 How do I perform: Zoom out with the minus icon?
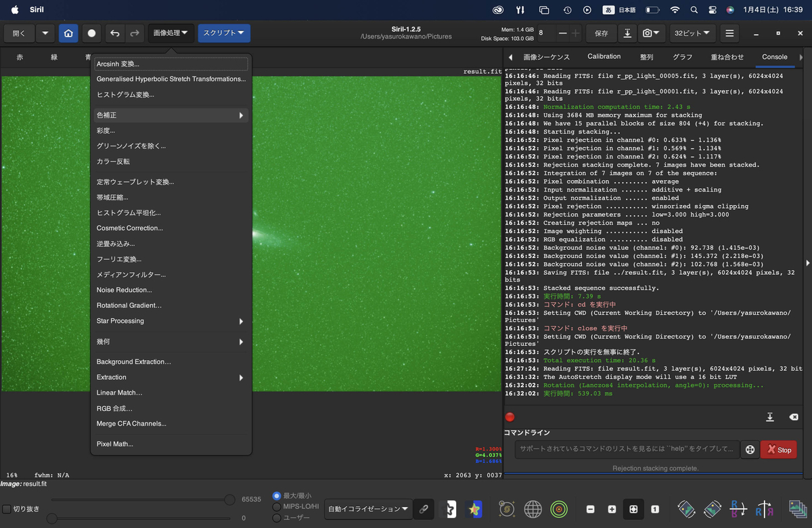[x=591, y=509]
